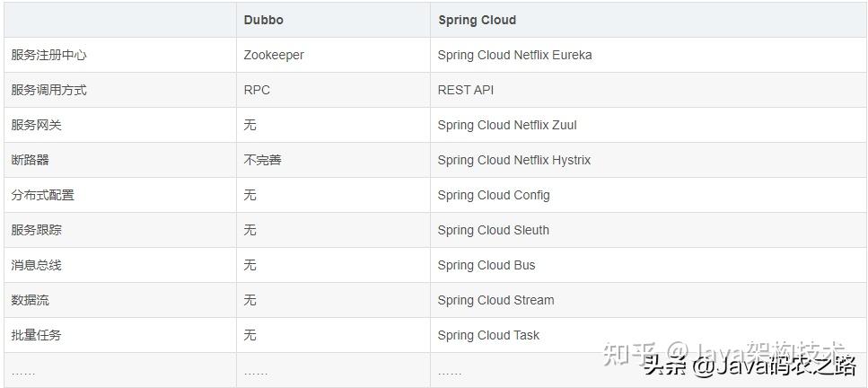Click the 服务调用方式 row label
This screenshot has height=388, width=868.
[x=48, y=90]
